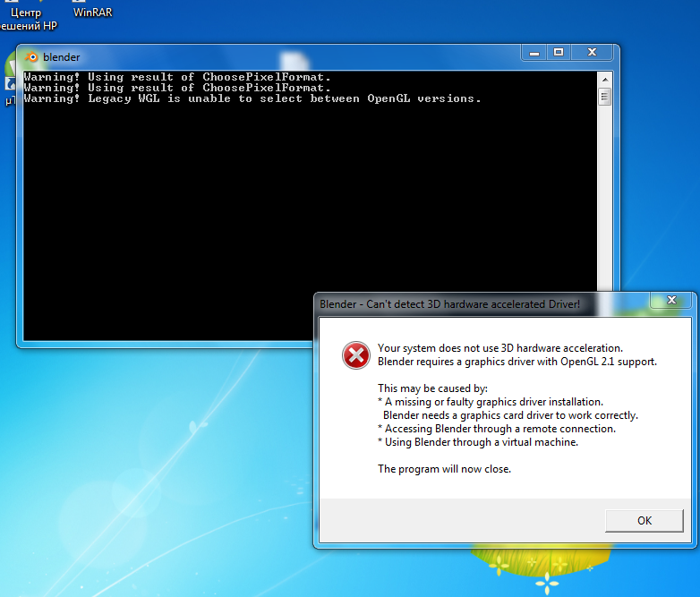Click the first 'ChoosePixelFormat' console warning line
Screen dimensions: 700x597
tap(177, 77)
